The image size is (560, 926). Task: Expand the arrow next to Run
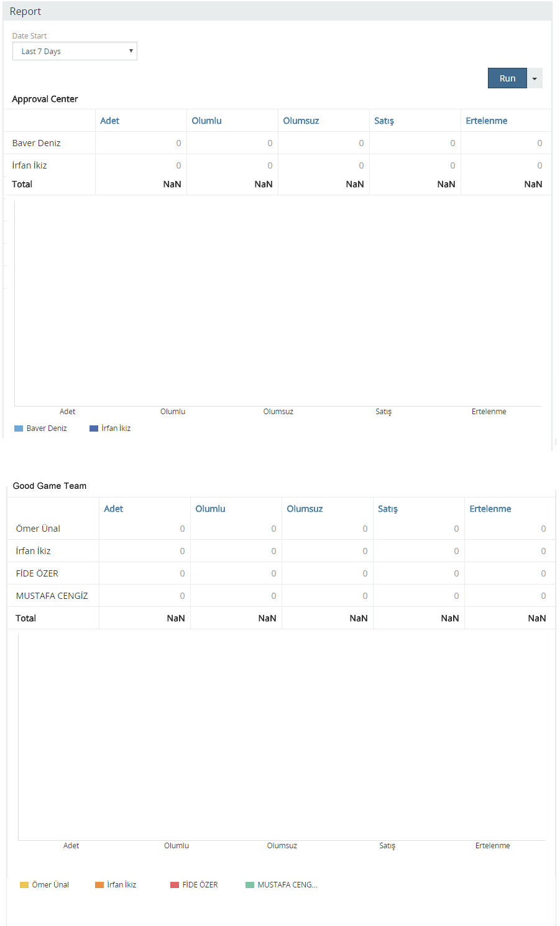(535, 78)
